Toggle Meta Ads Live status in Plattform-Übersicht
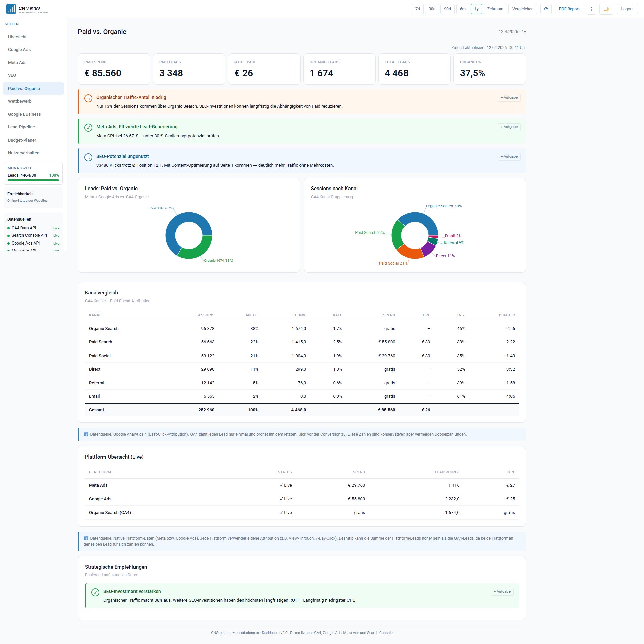The height and width of the screenshot is (644, 644). 285,485
